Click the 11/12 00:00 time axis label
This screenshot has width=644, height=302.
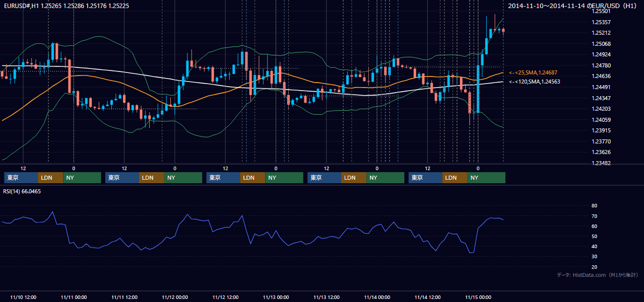click(x=175, y=297)
